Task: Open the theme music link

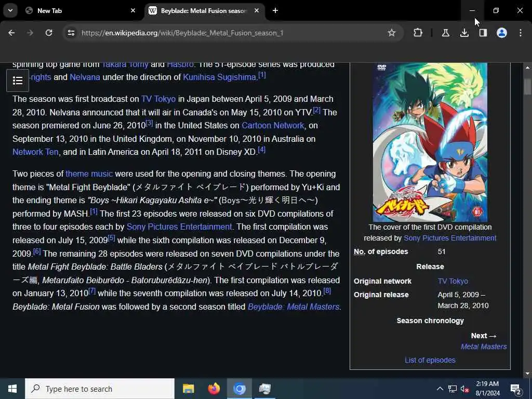Action: click(89, 174)
